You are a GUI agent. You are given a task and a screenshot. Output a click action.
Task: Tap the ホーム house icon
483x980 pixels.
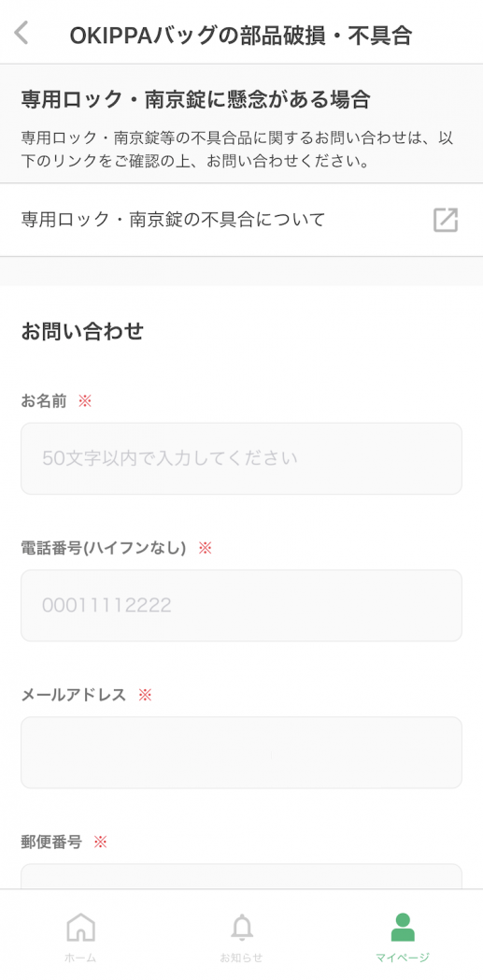(x=80, y=928)
